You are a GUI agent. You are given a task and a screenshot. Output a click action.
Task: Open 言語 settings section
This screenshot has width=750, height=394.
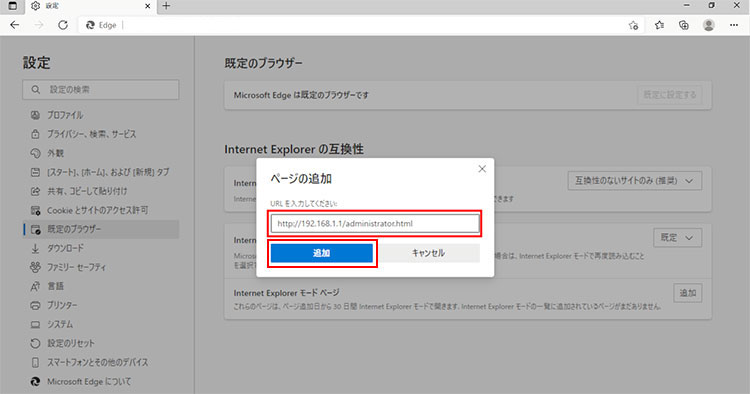coord(100,286)
